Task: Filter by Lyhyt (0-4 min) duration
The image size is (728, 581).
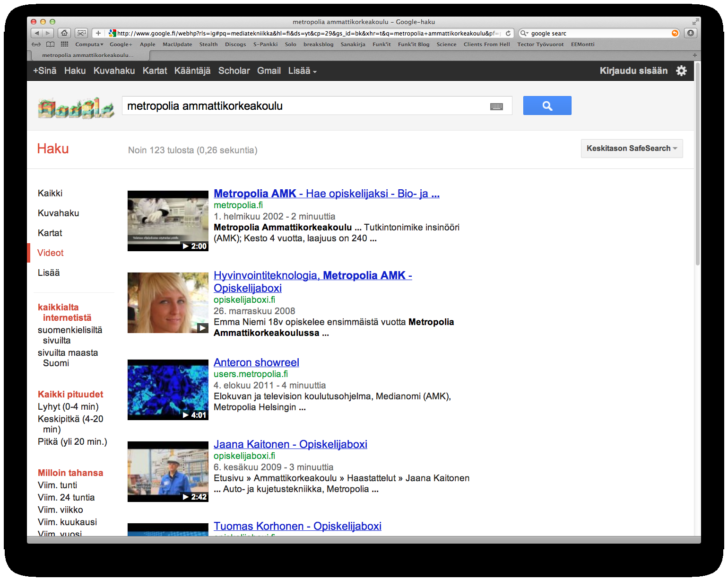Action: 68,406
